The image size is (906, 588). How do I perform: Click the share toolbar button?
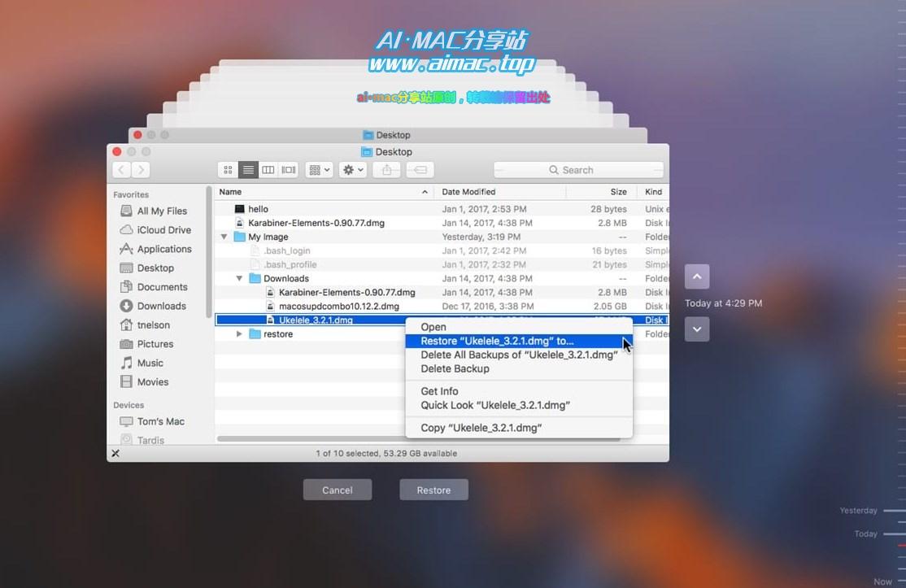point(386,170)
